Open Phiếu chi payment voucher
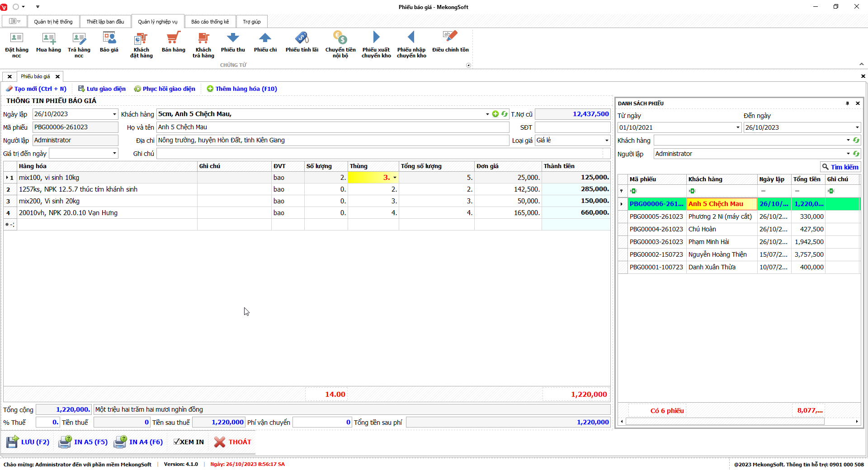Screen dimensions: 868x470 (265, 42)
